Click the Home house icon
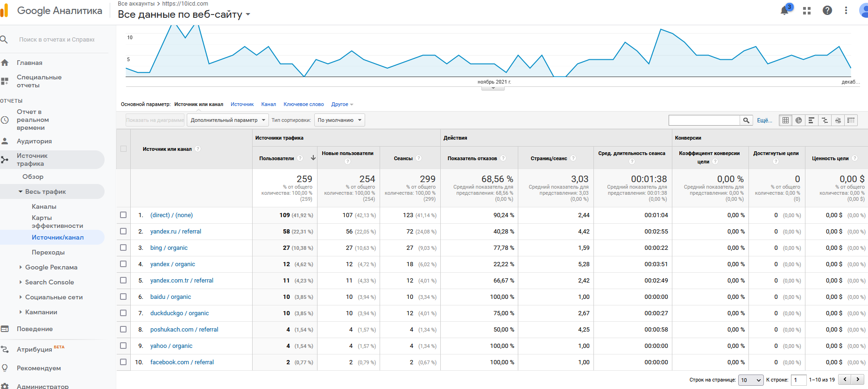The image size is (868, 389). point(5,63)
